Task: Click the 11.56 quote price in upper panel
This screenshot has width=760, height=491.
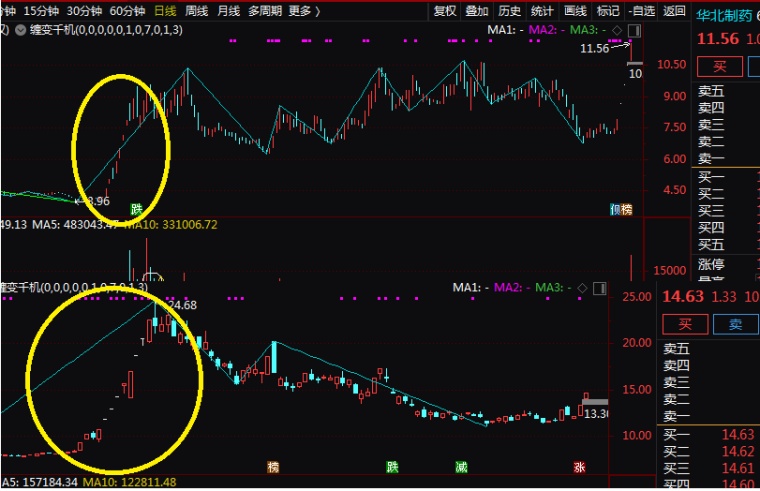Action: (718, 39)
